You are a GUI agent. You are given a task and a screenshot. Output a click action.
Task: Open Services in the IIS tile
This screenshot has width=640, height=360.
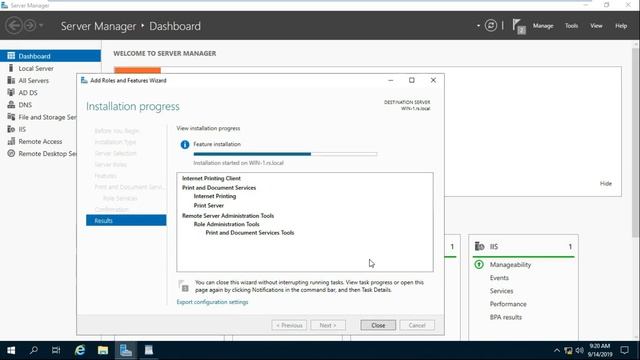501,291
